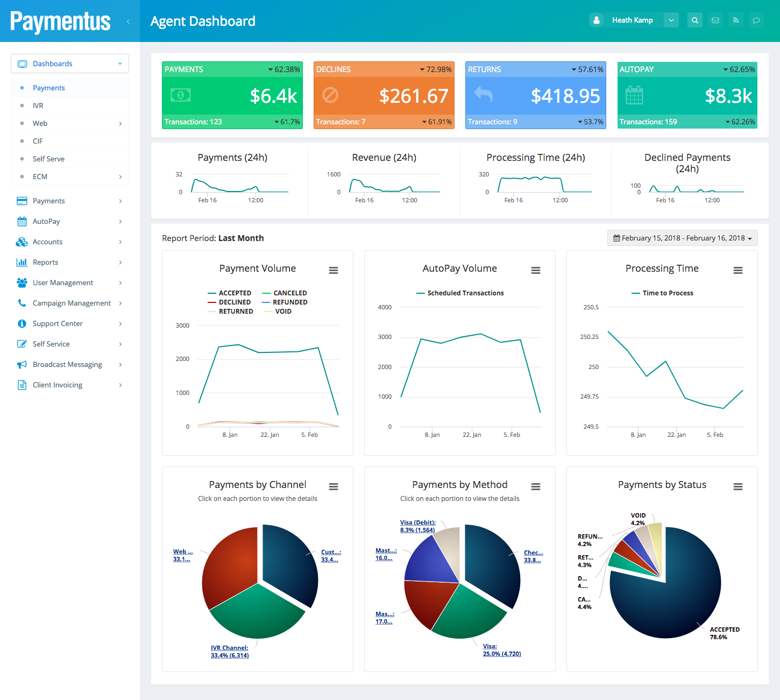Click the green PAYMENTS summary tile
This screenshot has width=780, height=700.
[x=232, y=95]
